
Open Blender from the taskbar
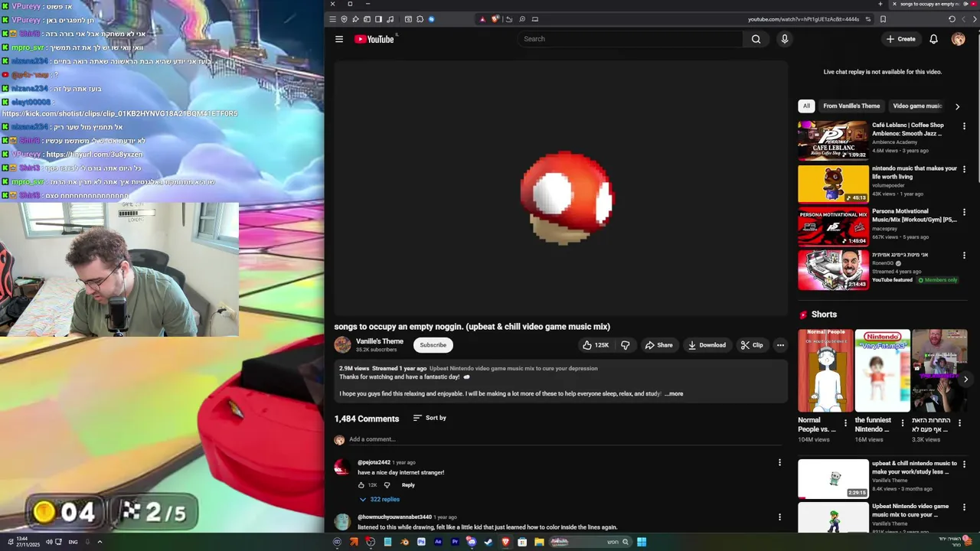404,542
